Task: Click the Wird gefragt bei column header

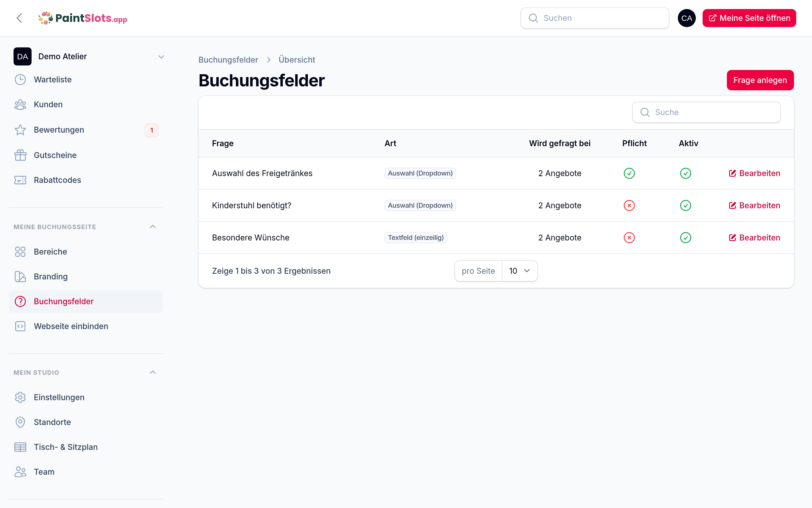Action: click(x=560, y=143)
